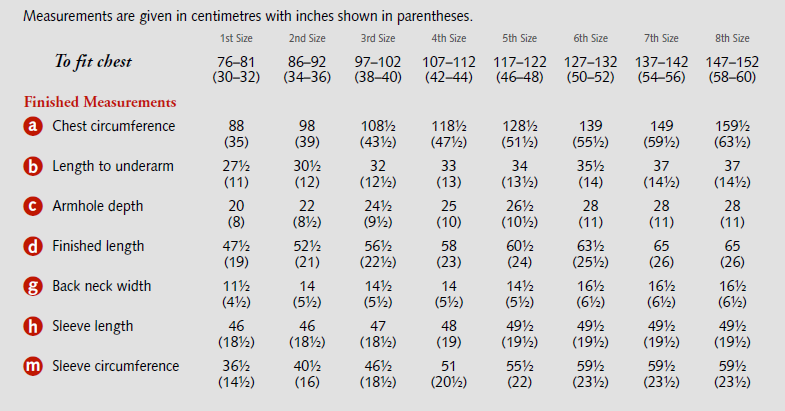Screen dimensions: 785x411
Task: Select the red 'c' armhole depth marker
Action: point(33,206)
